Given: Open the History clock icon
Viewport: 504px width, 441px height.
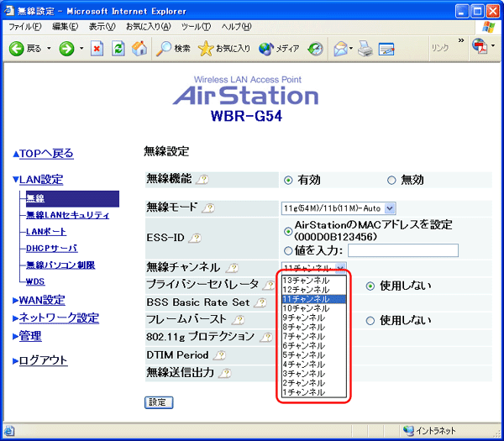Looking at the screenshot, I should [x=315, y=49].
